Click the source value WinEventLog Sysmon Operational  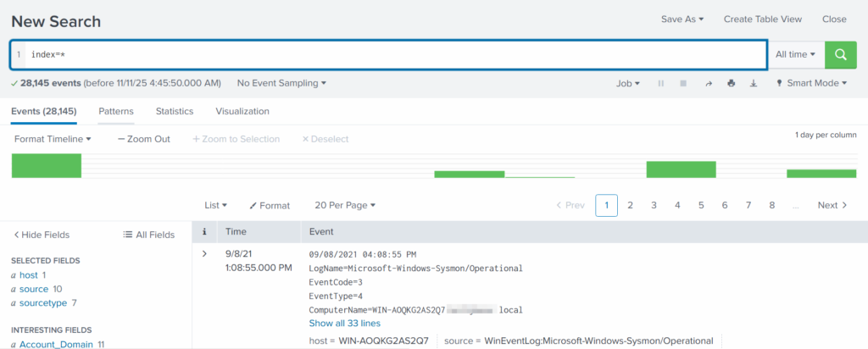click(599, 341)
